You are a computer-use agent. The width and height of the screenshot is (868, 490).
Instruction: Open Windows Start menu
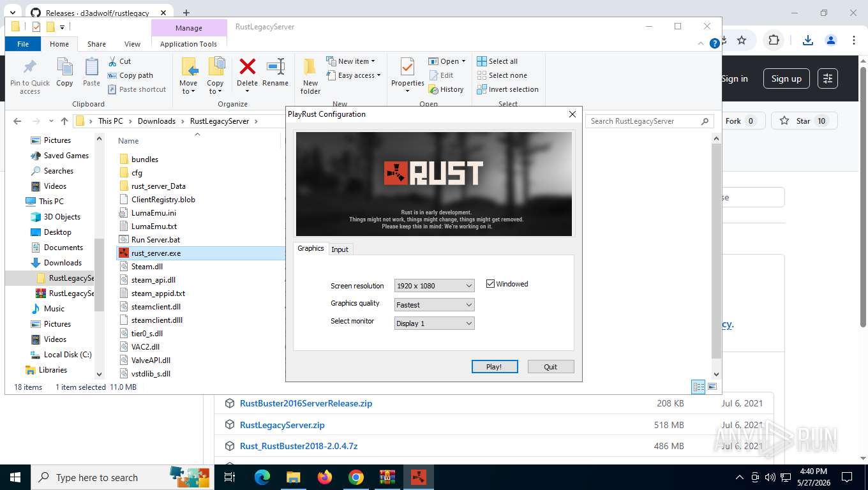point(15,477)
